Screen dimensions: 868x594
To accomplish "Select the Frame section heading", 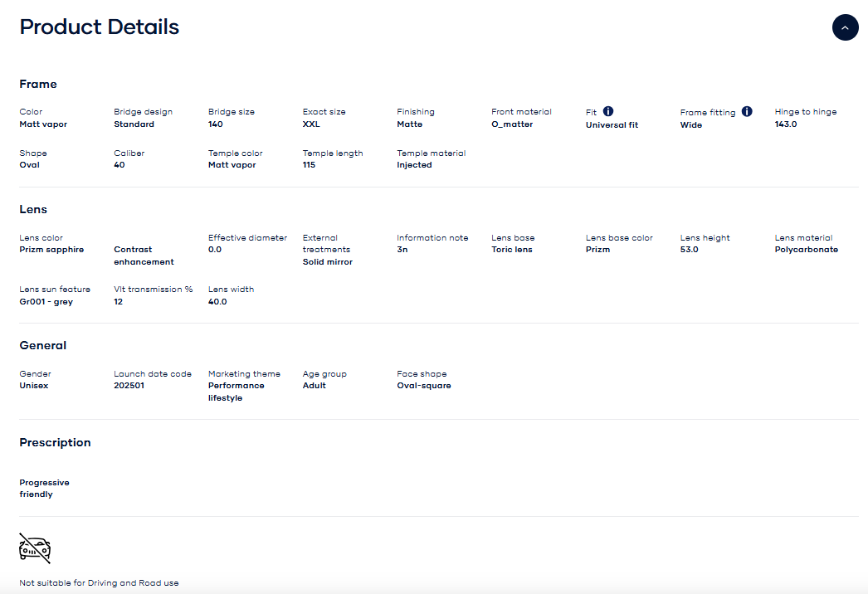I will [38, 84].
